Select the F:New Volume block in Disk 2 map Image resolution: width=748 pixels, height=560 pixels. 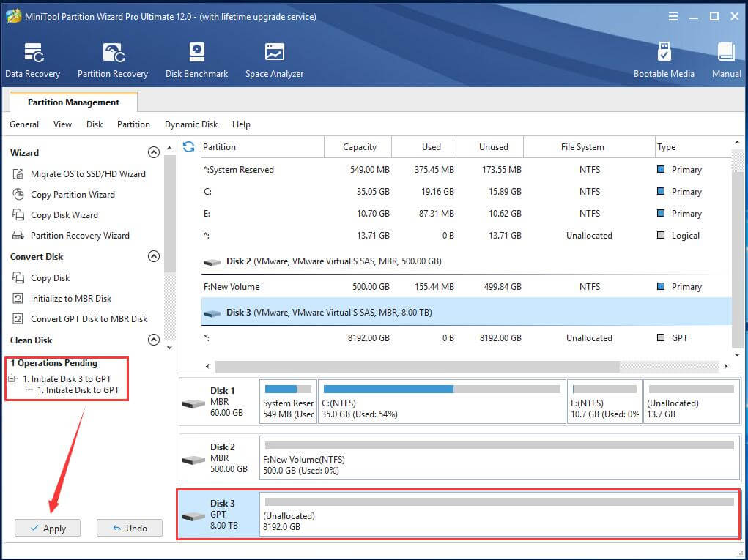(500, 458)
